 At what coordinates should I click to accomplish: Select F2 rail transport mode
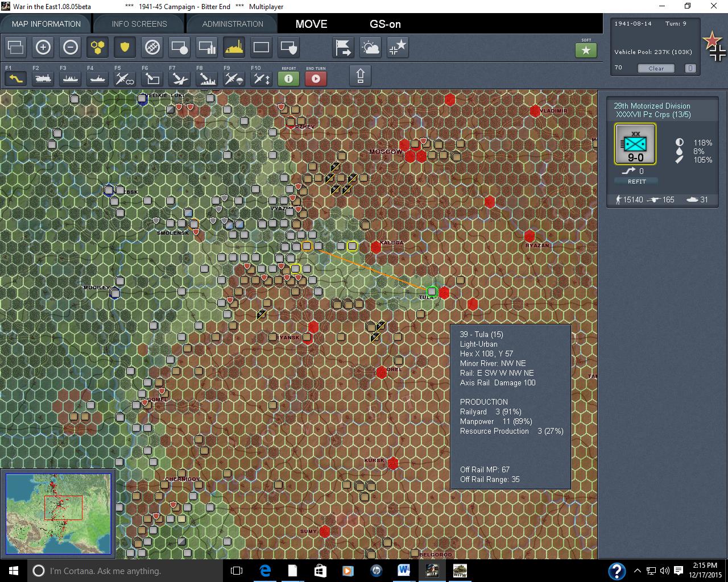pos(43,78)
